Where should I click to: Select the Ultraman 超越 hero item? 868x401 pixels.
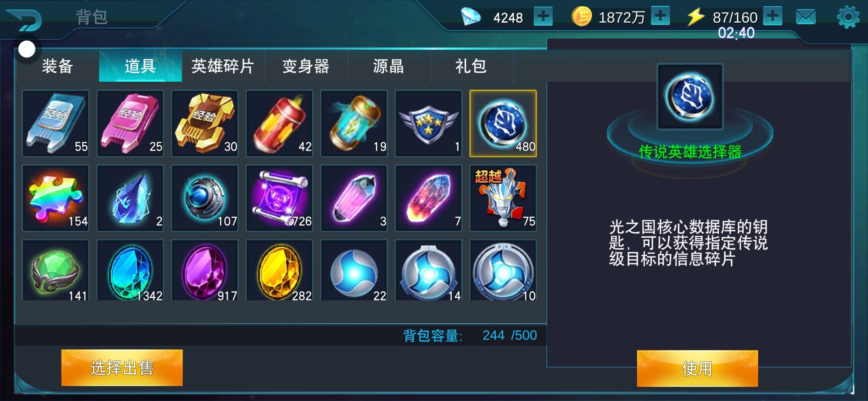[503, 198]
